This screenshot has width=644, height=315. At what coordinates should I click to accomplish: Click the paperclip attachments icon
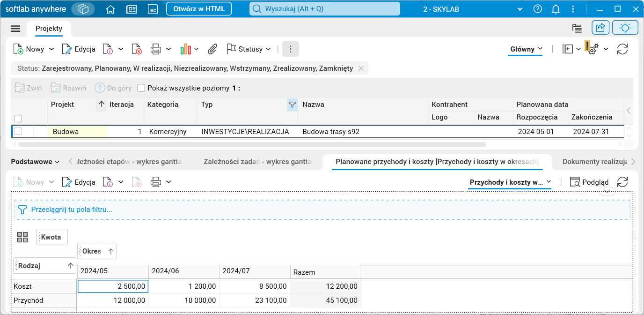(x=213, y=49)
